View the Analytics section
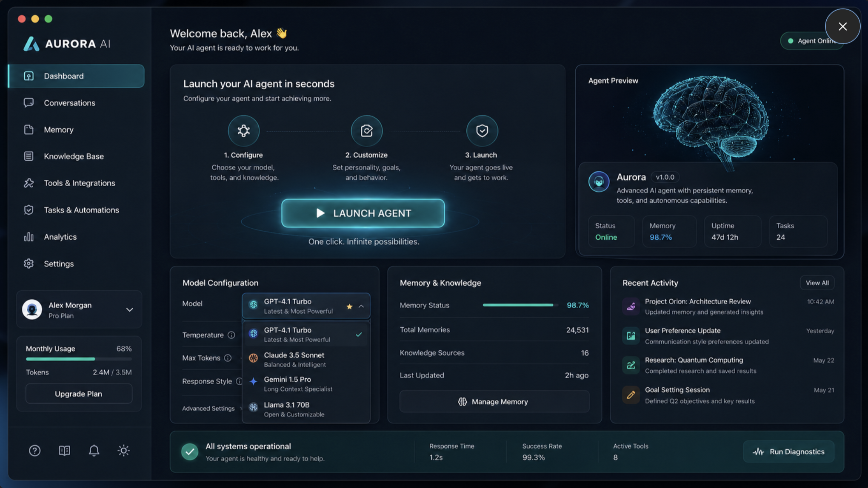This screenshot has width=868, height=488. click(60, 237)
